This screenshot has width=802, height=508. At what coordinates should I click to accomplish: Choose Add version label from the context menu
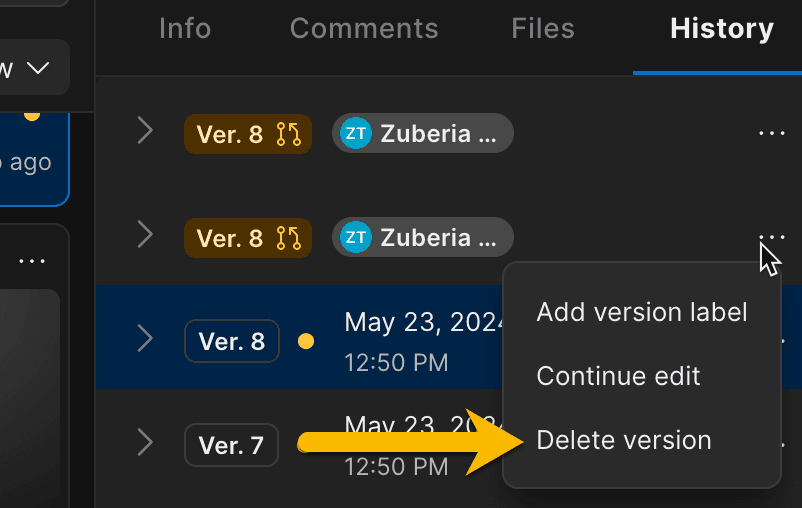pyautogui.click(x=641, y=312)
